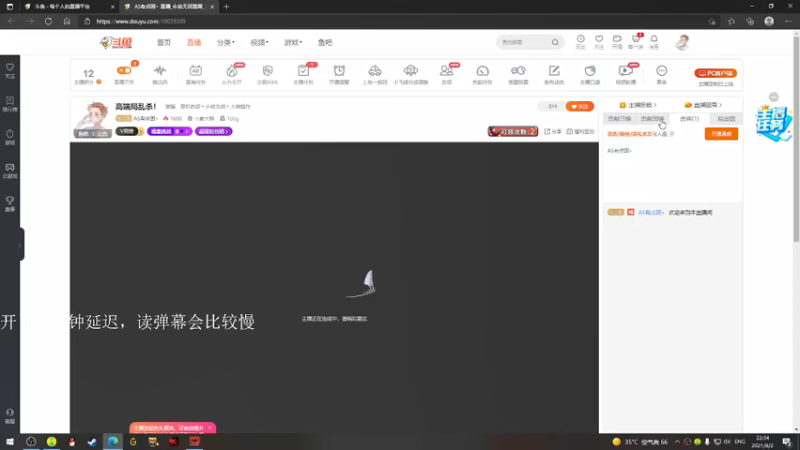Click the purple 超级粉丝团 badge
800x450 pixels.
pyautogui.click(x=213, y=131)
